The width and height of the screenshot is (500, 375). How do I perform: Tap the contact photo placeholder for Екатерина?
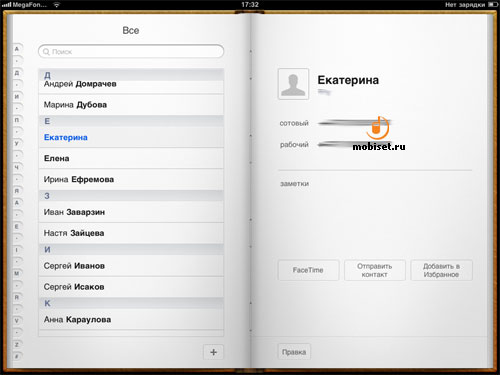293,84
